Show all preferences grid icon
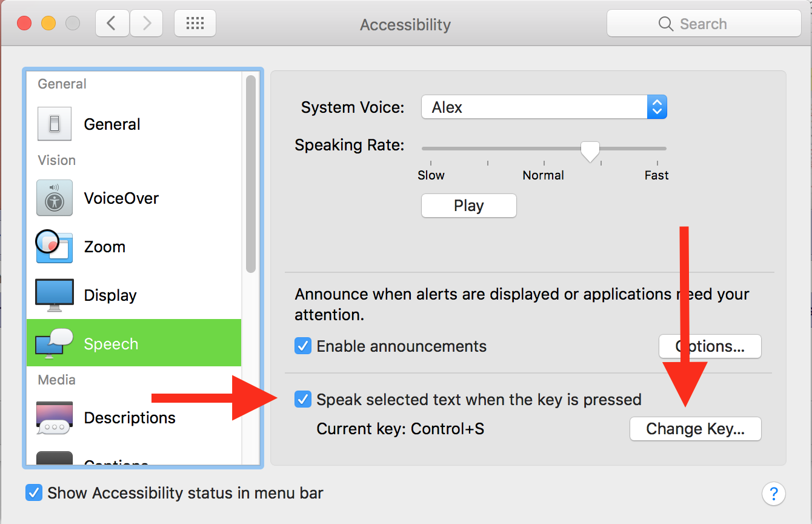Viewport: 812px width, 524px height. point(195,24)
